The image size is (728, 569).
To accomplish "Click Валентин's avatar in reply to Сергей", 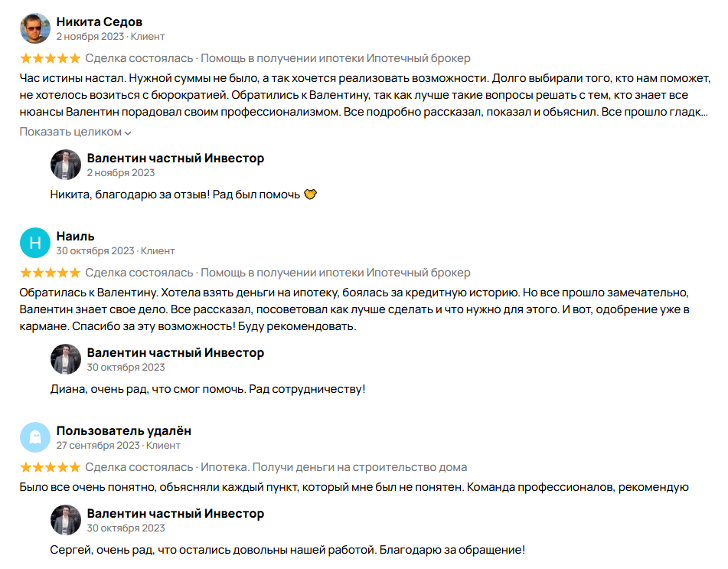I will [x=65, y=520].
